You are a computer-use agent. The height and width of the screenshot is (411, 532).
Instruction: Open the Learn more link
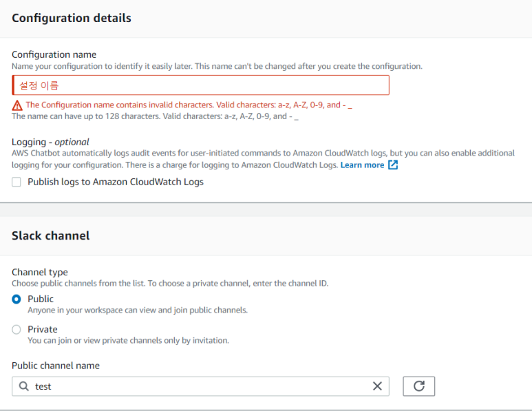coord(362,165)
